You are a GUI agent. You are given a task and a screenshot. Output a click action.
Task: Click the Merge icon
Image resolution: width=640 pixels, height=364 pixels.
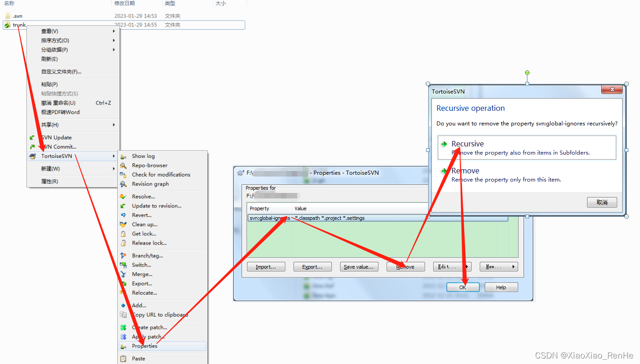click(x=123, y=274)
